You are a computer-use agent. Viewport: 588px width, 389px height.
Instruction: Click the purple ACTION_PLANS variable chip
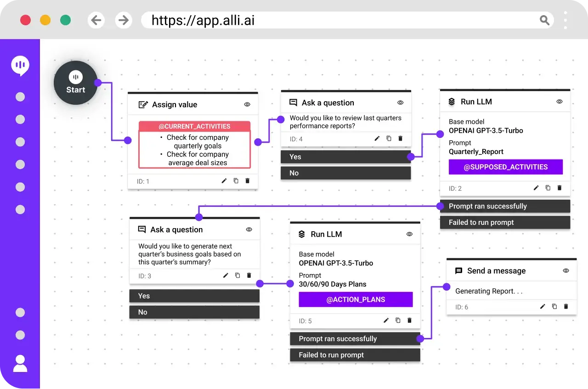point(356,299)
